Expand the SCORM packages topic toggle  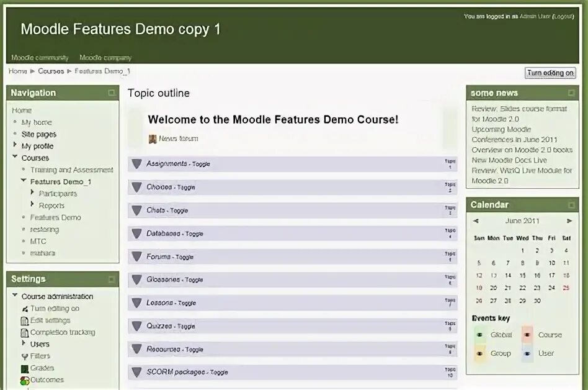point(136,373)
